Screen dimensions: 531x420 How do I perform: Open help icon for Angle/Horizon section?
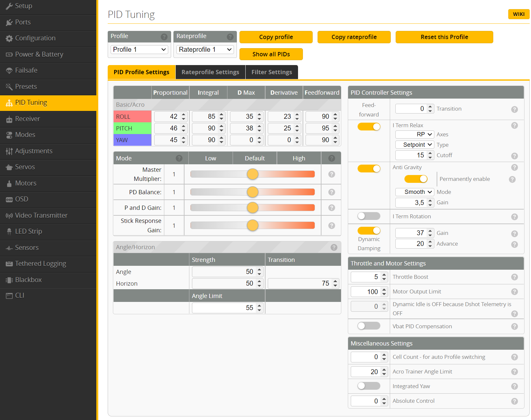(334, 248)
